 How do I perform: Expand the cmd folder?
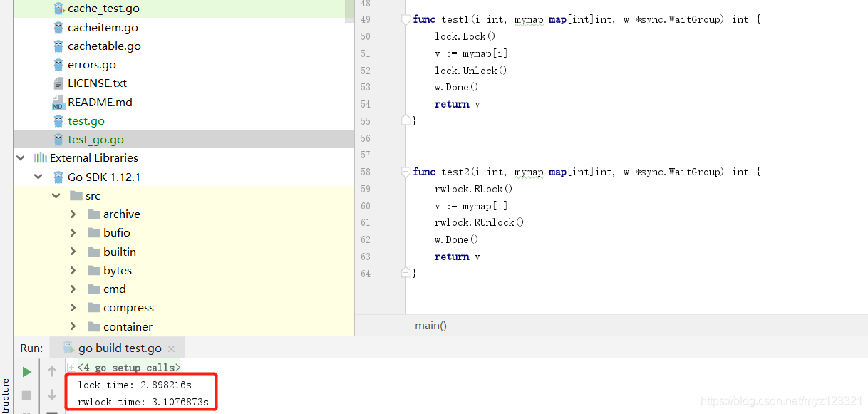tap(73, 289)
